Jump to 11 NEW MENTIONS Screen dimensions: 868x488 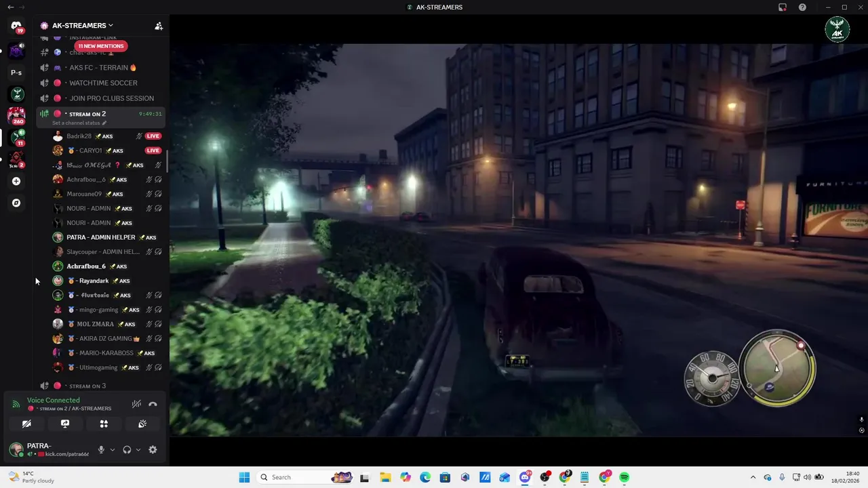point(100,46)
